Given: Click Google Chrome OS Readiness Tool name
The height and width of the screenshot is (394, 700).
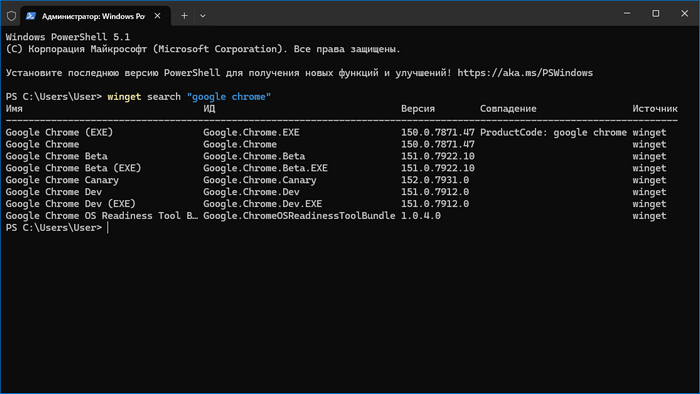Looking at the screenshot, I should (x=102, y=216).
